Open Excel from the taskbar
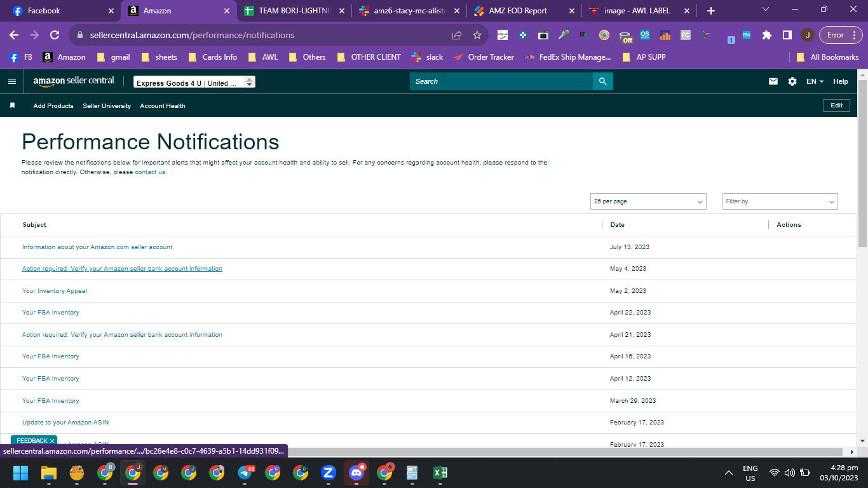 tap(440, 473)
